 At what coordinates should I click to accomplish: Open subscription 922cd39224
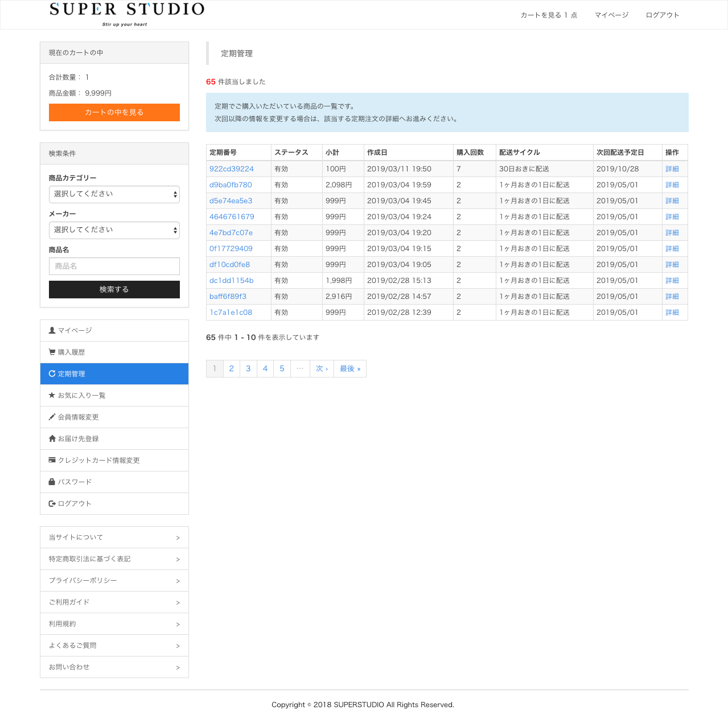point(232,169)
